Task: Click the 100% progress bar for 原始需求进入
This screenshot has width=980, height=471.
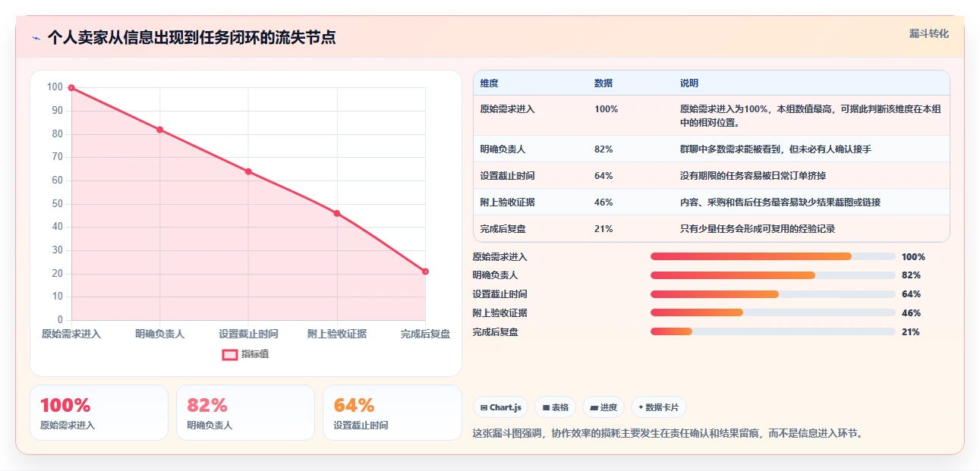Action: click(773, 256)
